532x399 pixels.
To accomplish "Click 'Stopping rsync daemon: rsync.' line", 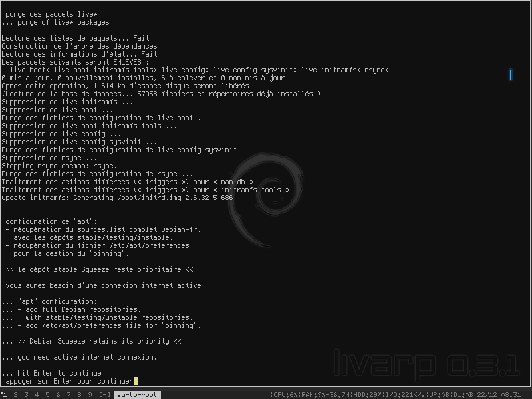I will pyautogui.click(x=59, y=166).
